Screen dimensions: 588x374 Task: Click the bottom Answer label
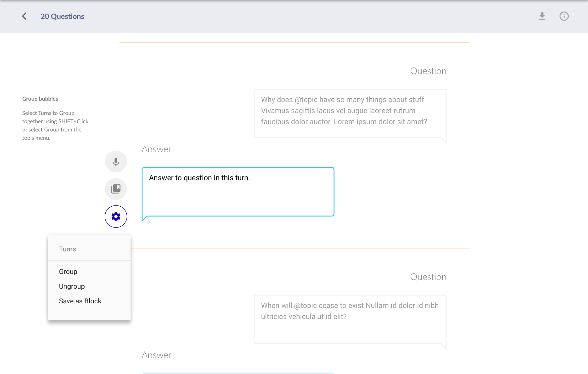click(x=156, y=355)
